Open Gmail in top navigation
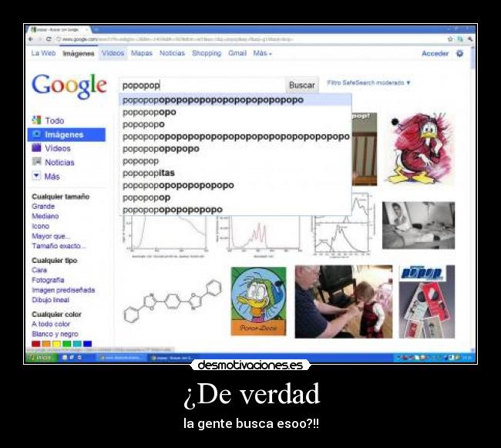501x448 pixels. point(237,53)
